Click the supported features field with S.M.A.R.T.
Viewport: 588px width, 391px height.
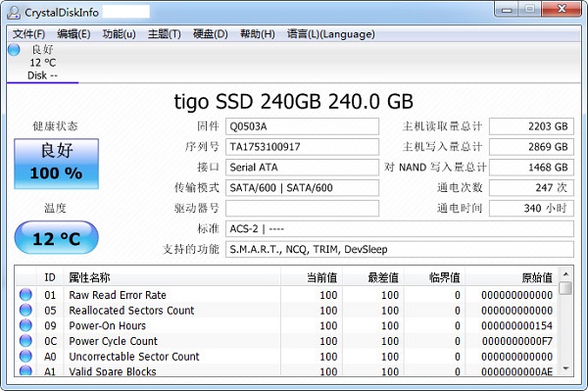[x=400, y=249]
